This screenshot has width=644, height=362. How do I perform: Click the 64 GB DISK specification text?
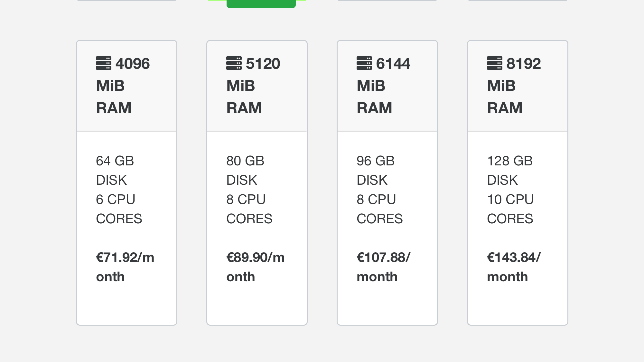[115, 170]
